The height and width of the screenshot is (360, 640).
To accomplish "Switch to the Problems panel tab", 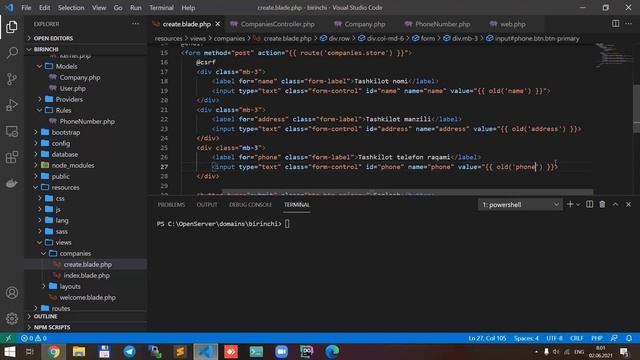I will pos(171,204).
